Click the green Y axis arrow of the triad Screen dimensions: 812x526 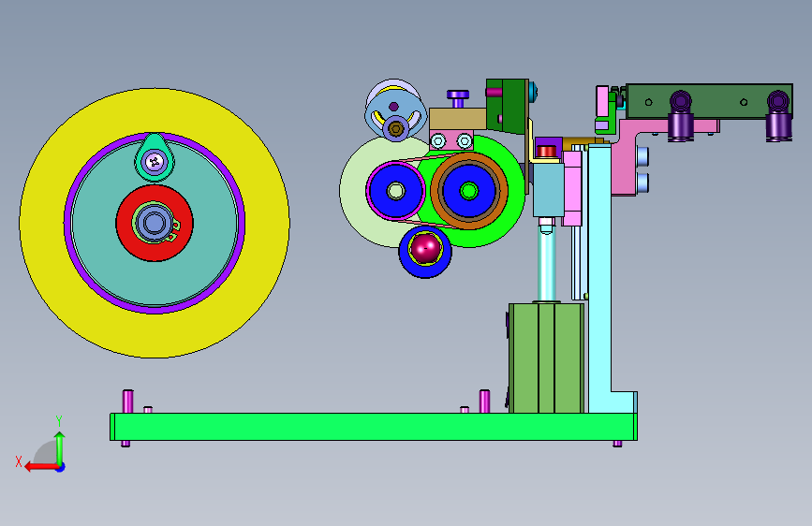click(60, 448)
